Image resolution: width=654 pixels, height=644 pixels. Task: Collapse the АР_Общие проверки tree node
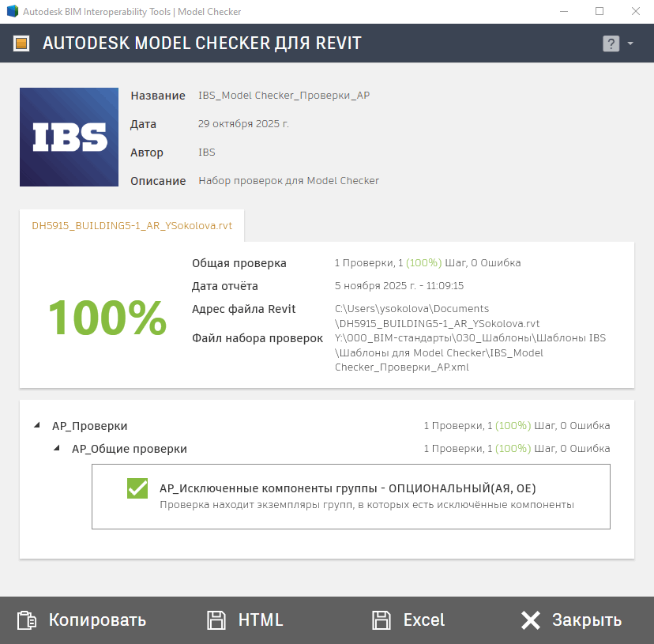57,448
